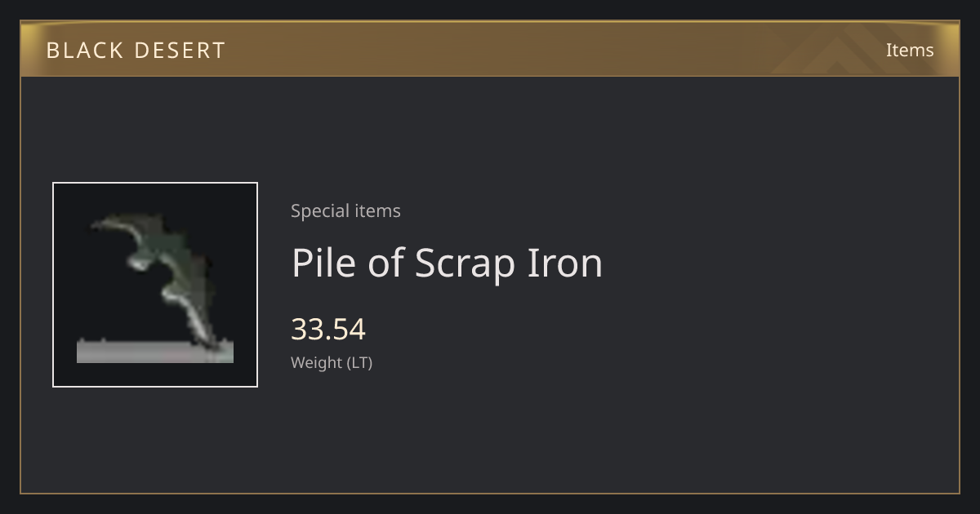
Task: Click the 33.54 weight value
Action: point(328,330)
